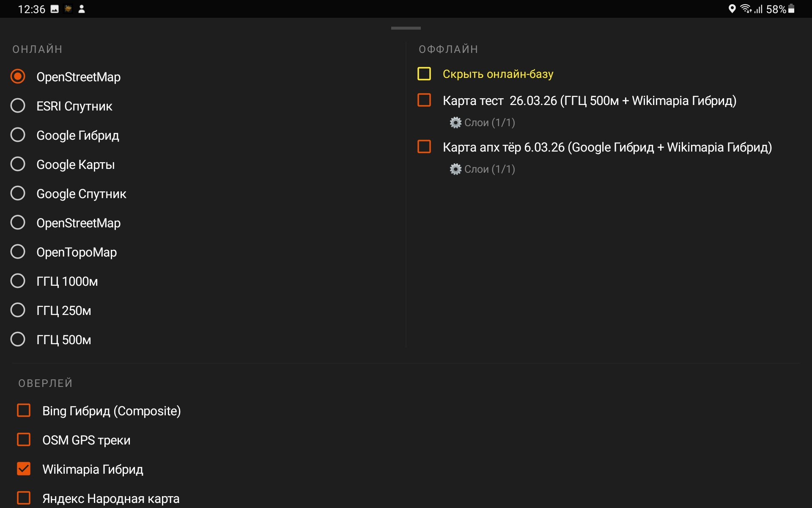The height and width of the screenshot is (508, 812).
Task: Select ESRI Спутник online map
Action: click(18, 106)
